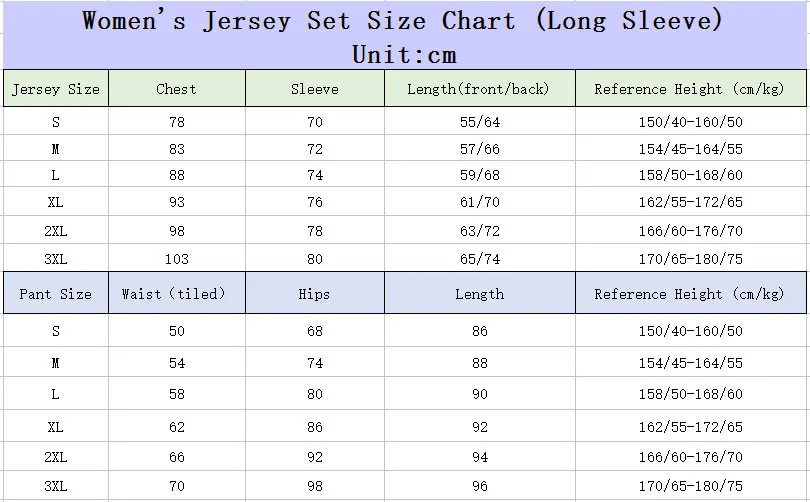Select the Chest column header
The height and width of the screenshot is (502, 810).
click(x=177, y=88)
